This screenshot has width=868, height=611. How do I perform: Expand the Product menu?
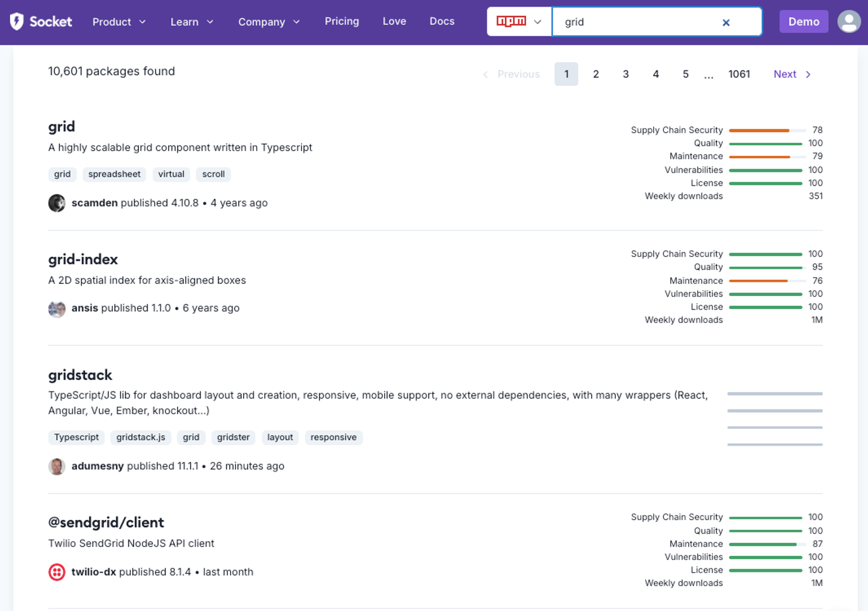pyautogui.click(x=119, y=22)
